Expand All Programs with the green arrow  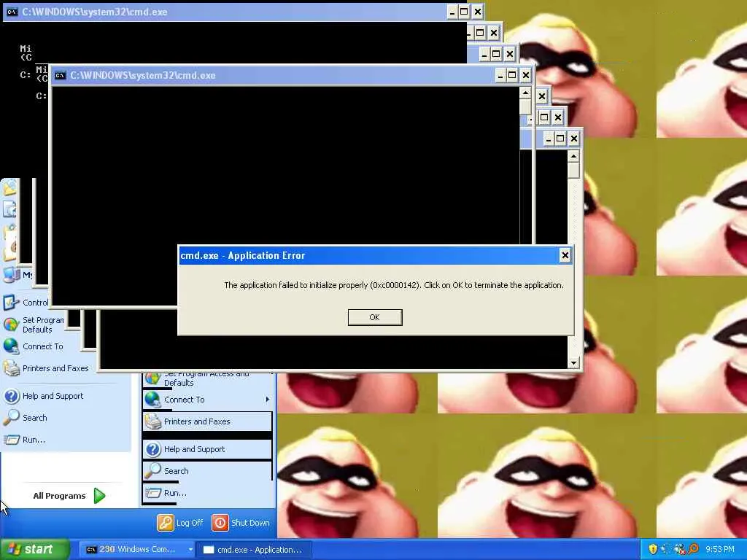click(x=99, y=496)
